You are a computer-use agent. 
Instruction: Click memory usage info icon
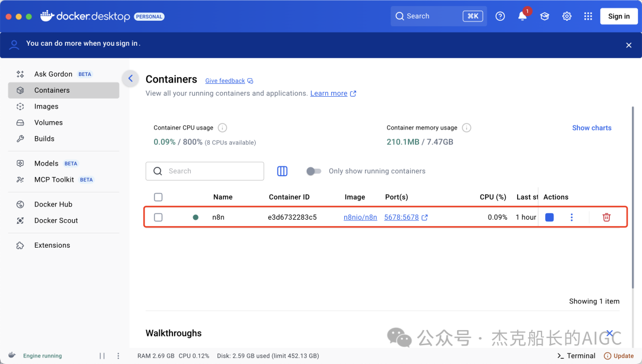[467, 128]
